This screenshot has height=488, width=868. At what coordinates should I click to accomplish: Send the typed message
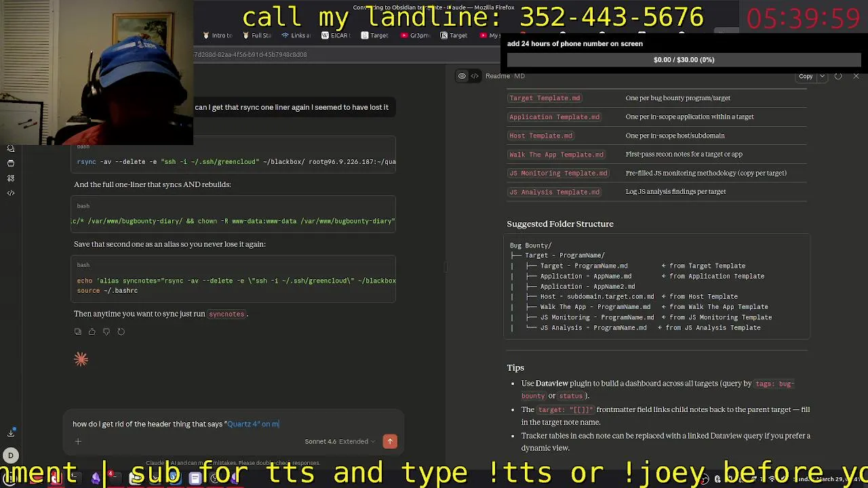pyautogui.click(x=390, y=441)
